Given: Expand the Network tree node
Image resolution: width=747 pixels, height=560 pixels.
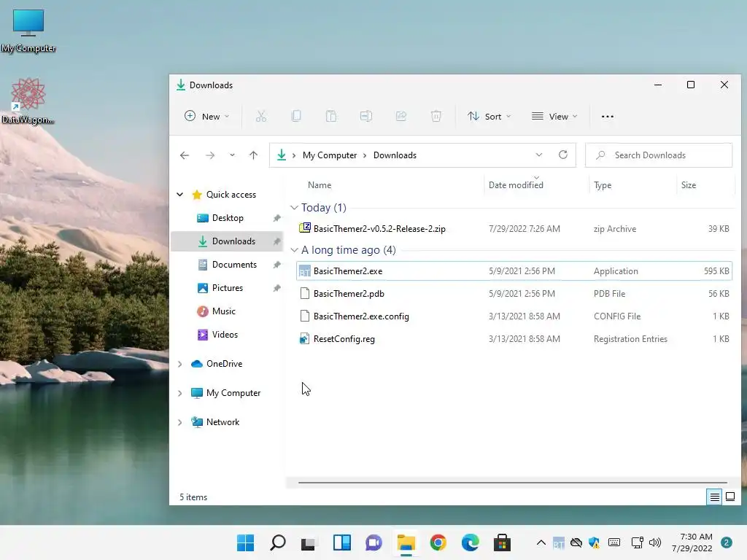Looking at the screenshot, I should tap(180, 422).
